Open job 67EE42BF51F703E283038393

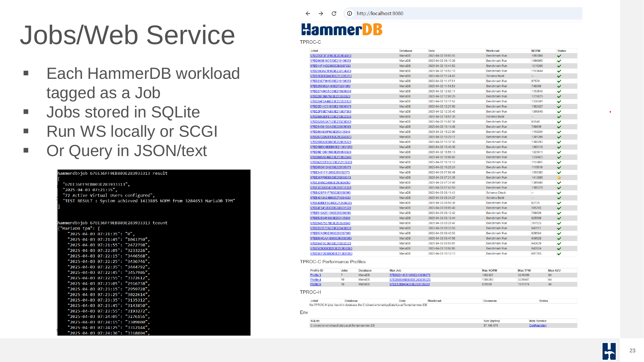(330, 193)
